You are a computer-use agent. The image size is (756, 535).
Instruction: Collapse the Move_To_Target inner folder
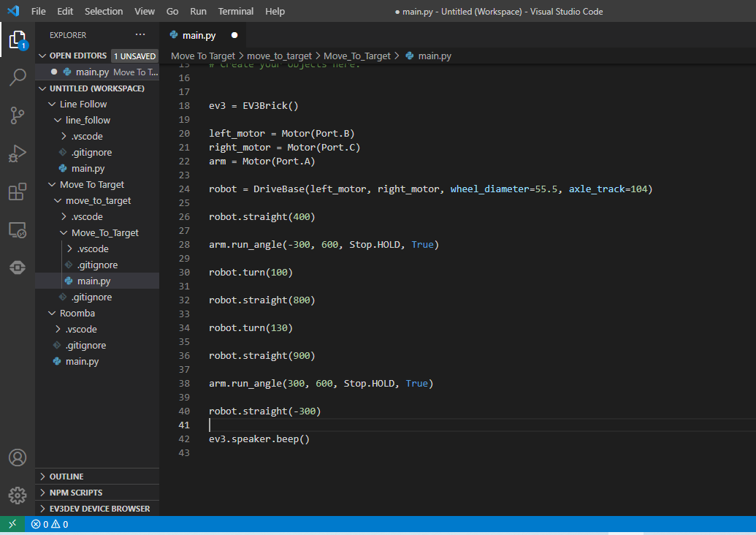click(x=64, y=233)
